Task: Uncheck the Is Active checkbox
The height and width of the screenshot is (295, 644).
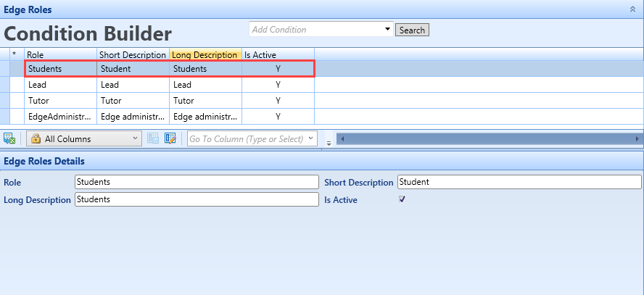Action: (x=402, y=199)
